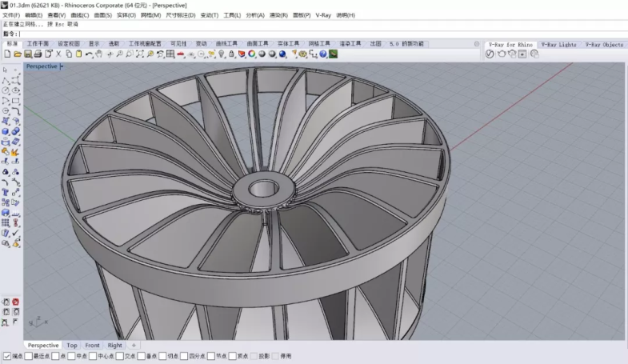Open the V-Ray asset editor icon
628x364 pixels.
coord(491,54)
